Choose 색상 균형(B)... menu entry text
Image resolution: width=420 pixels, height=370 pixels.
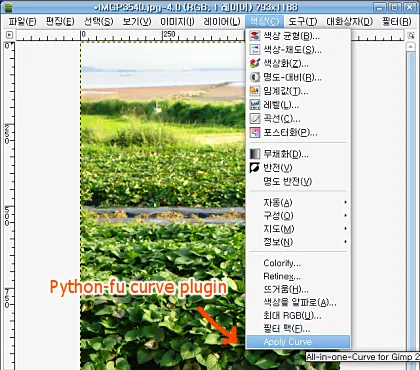[x=292, y=36]
